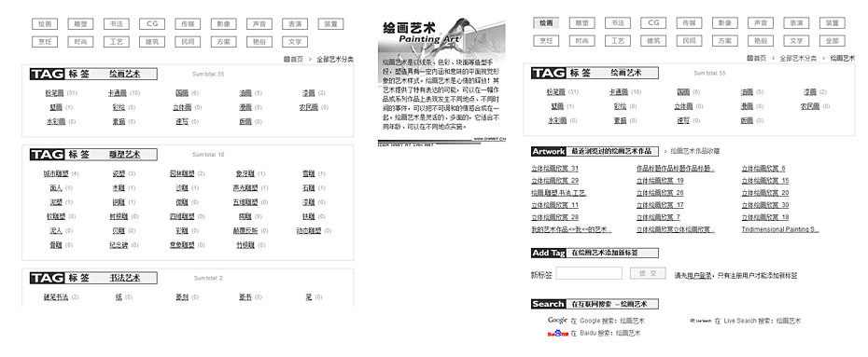Viewport: 868px width, 357px height.
Task: Open artwork link 立体绘画欣赏_19
Action: pos(660,181)
